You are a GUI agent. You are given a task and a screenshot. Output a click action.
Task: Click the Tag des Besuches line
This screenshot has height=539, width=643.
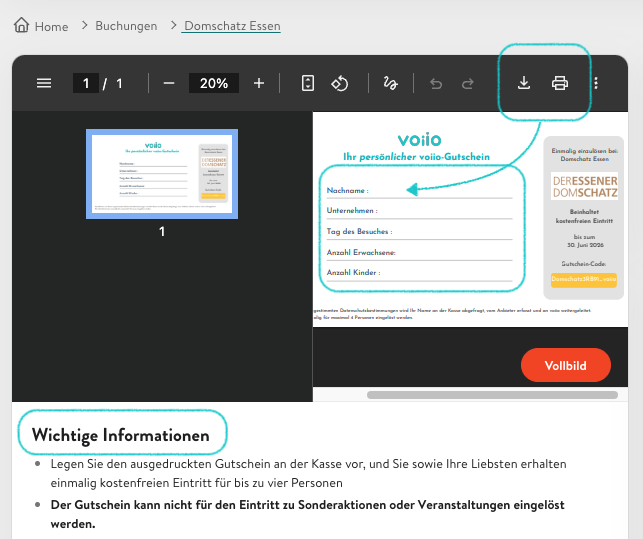(420, 232)
